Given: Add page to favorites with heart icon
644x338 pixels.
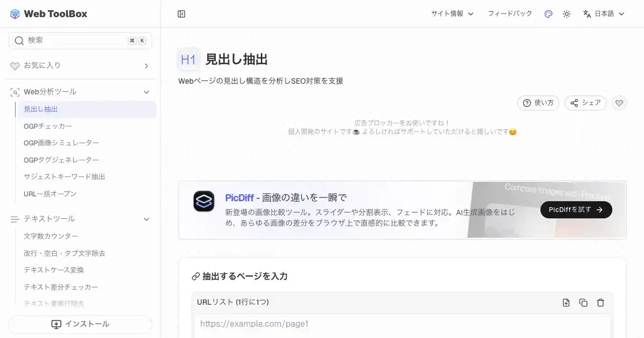Looking at the screenshot, I should [619, 103].
